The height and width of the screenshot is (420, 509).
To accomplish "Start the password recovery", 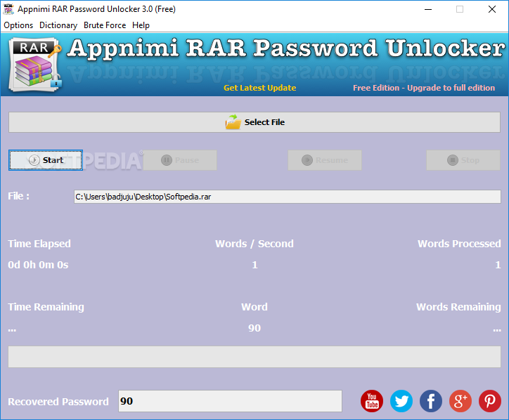I will point(46,160).
